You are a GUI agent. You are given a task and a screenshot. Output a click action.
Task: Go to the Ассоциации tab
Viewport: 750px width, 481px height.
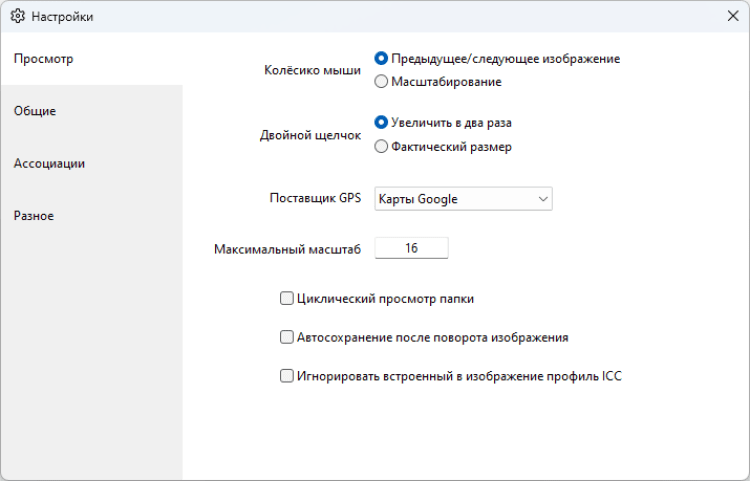point(49,163)
